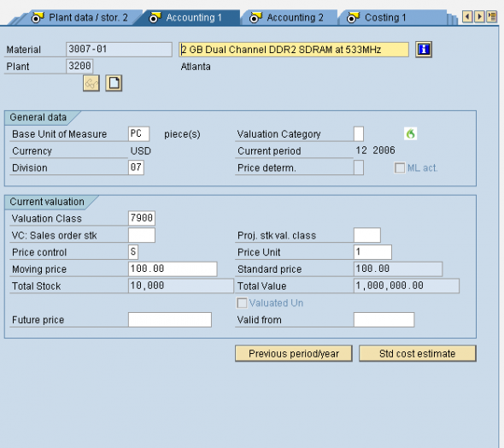Image resolution: width=504 pixels, height=448 pixels.
Task: Open the tab list menu icon
Action: tap(492, 16)
